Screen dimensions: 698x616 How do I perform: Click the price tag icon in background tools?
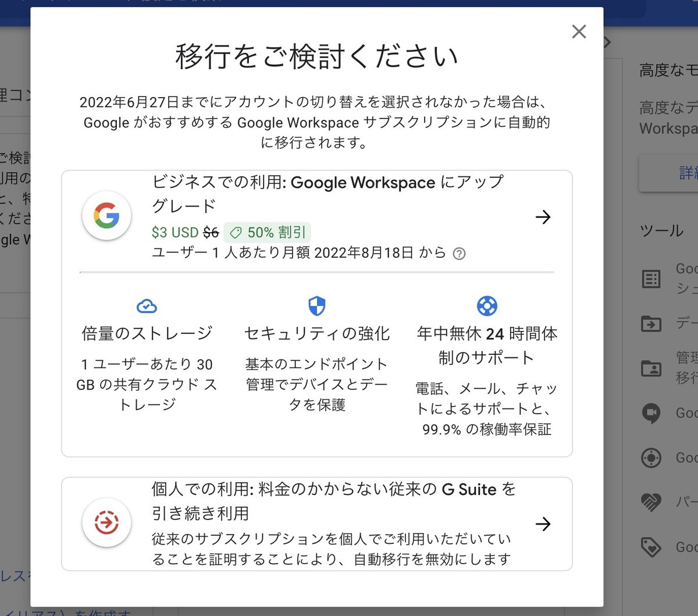[x=651, y=547]
